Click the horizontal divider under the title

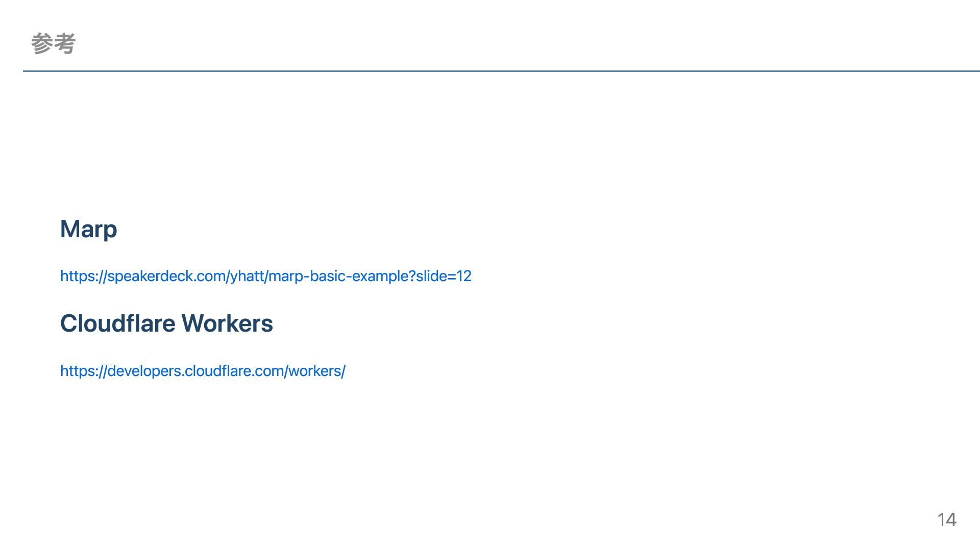501,71
